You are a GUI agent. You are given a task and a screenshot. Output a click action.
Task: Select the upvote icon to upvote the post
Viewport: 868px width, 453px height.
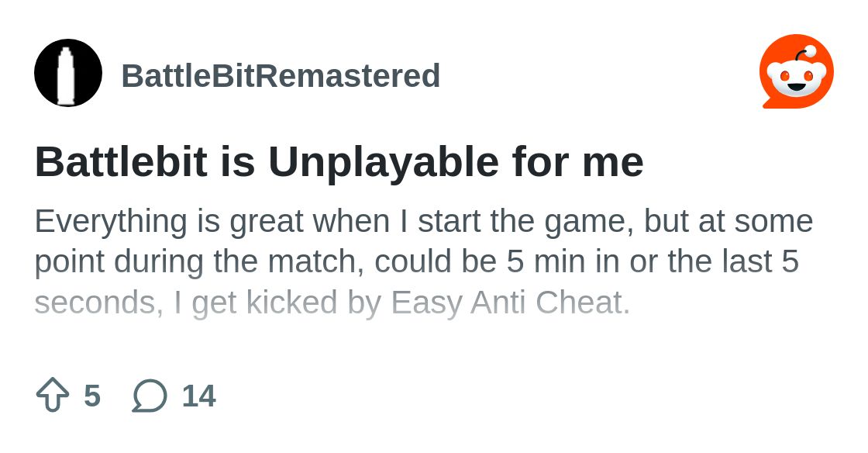click(x=51, y=395)
